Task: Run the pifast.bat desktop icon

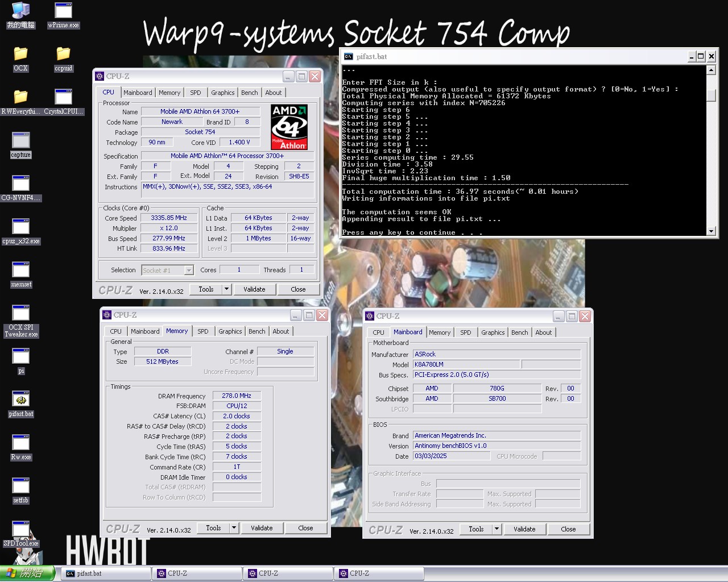Action: pos(20,404)
